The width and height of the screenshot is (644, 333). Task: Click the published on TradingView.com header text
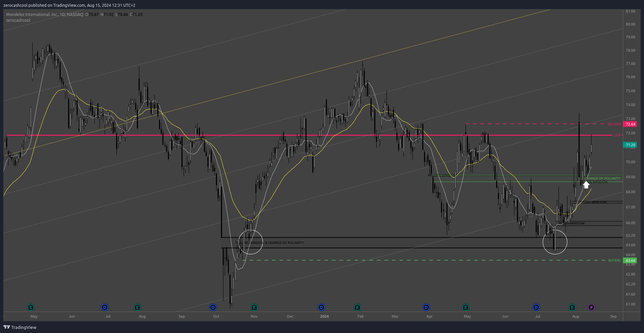click(69, 5)
